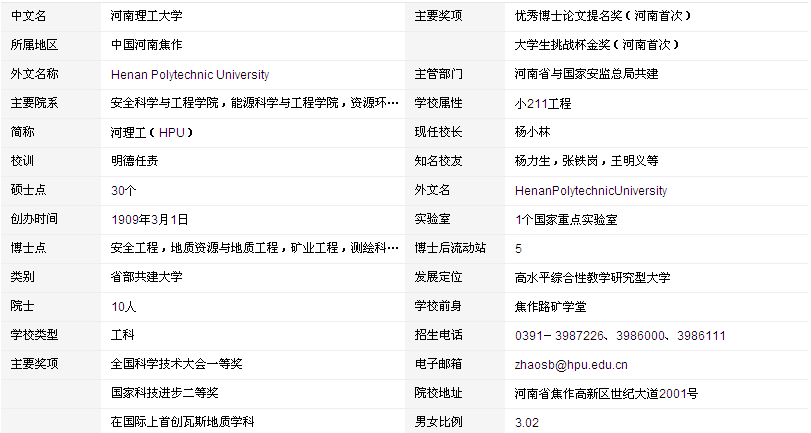Click the 院校地址 field label
The height and width of the screenshot is (433, 811).
pyautogui.click(x=438, y=393)
